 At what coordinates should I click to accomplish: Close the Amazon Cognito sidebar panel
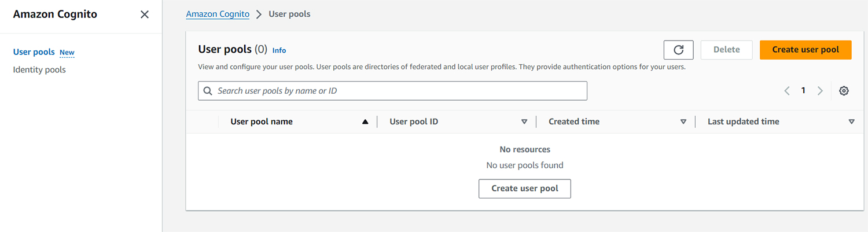click(145, 14)
